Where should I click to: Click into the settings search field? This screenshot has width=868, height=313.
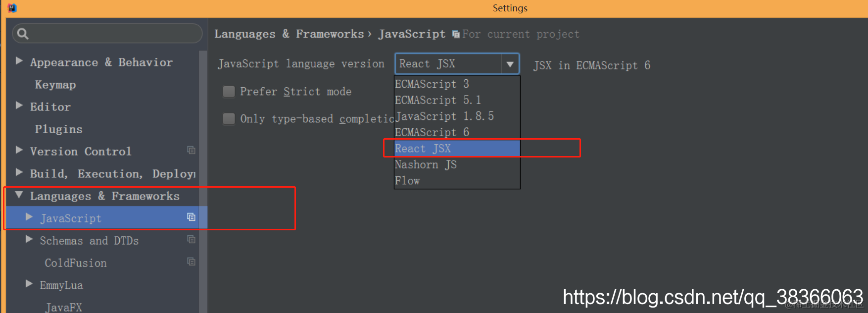[107, 34]
